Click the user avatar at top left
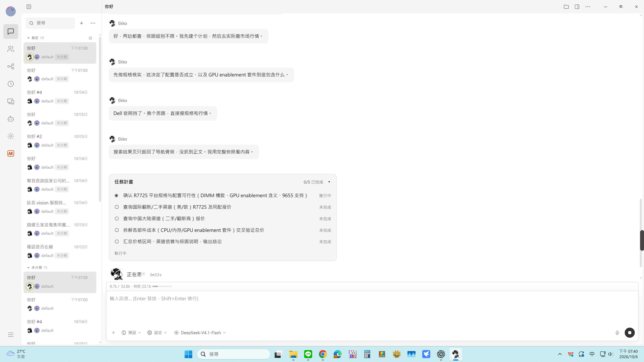 pyautogui.click(x=11, y=11)
